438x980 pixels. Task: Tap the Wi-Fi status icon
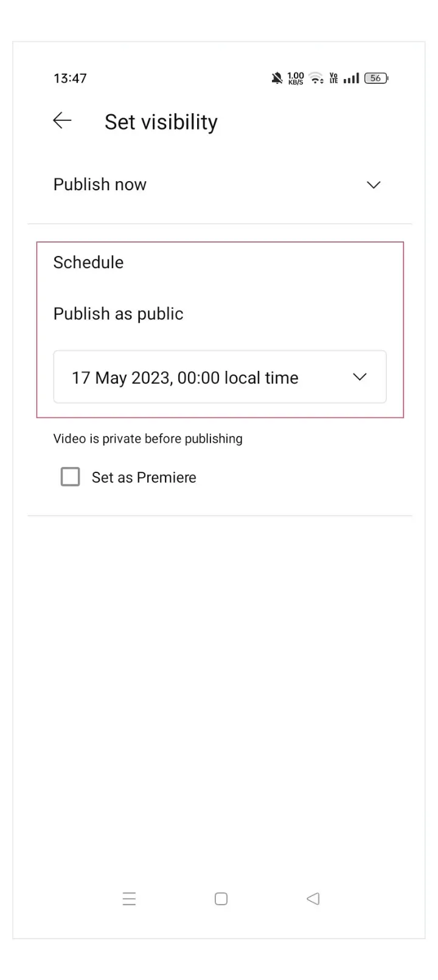tap(316, 78)
